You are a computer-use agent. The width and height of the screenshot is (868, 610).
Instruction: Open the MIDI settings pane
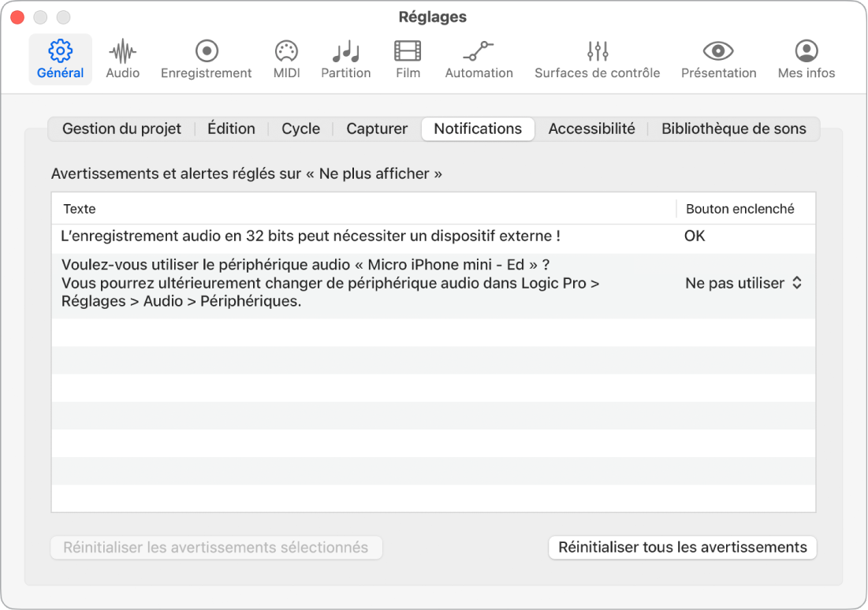pos(285,58)
